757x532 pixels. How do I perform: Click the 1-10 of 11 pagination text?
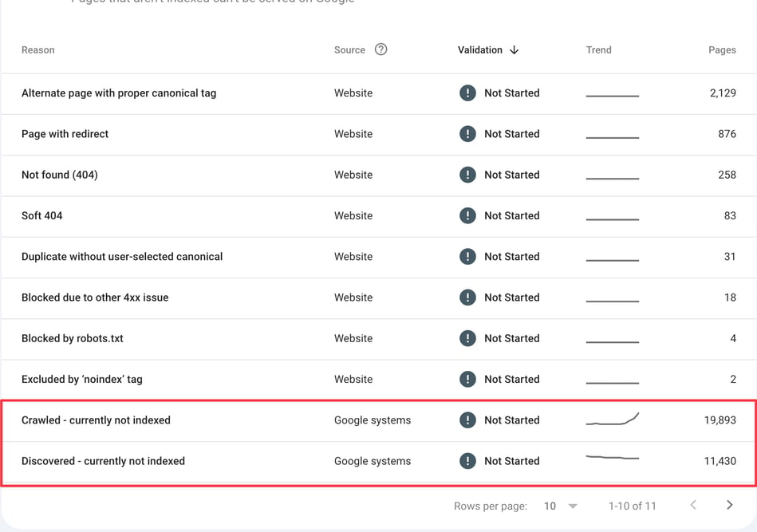point(632,506)
